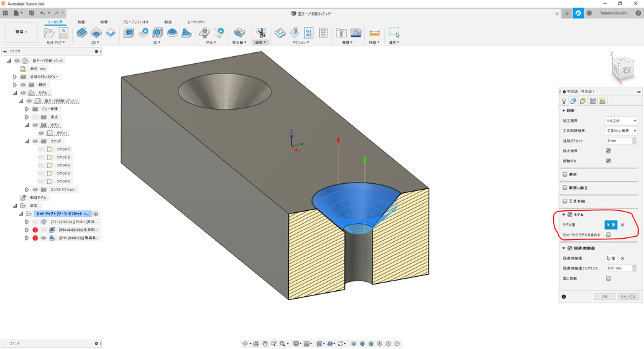This screenshot has width=644, height=349.
Task: Click the モデル面 selection button
Action: click(x=610, y=225)
